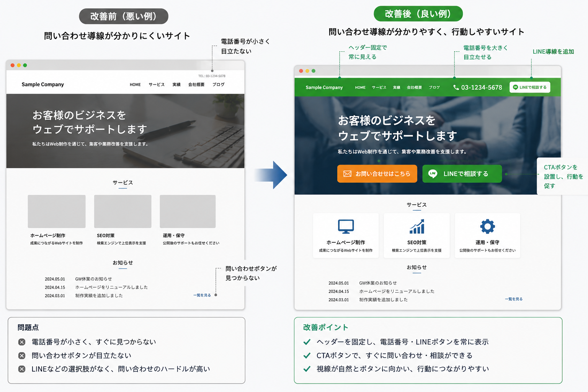Click the orange お問い合せはこちら button

point(377,174)
